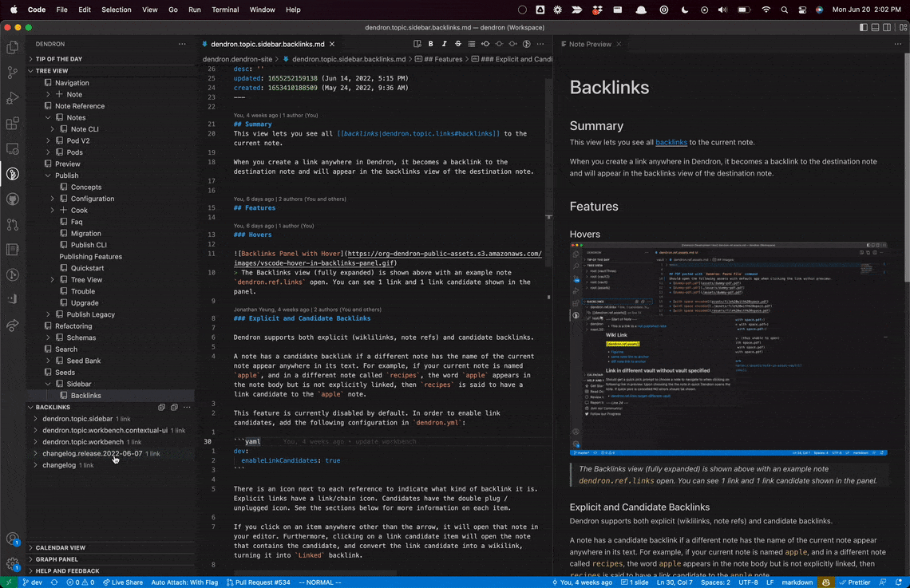Click Prettier in status bar
Screen dimensions: 910x588
[x=855, y=582]
